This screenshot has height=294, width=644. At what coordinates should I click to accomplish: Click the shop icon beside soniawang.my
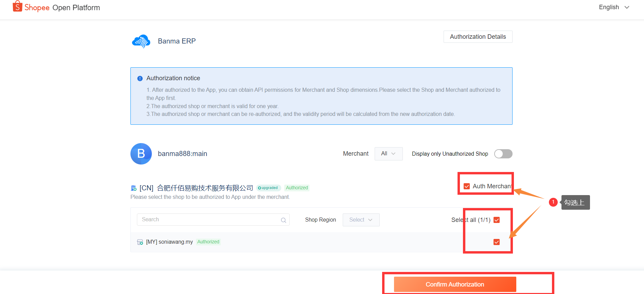[140, 242]
